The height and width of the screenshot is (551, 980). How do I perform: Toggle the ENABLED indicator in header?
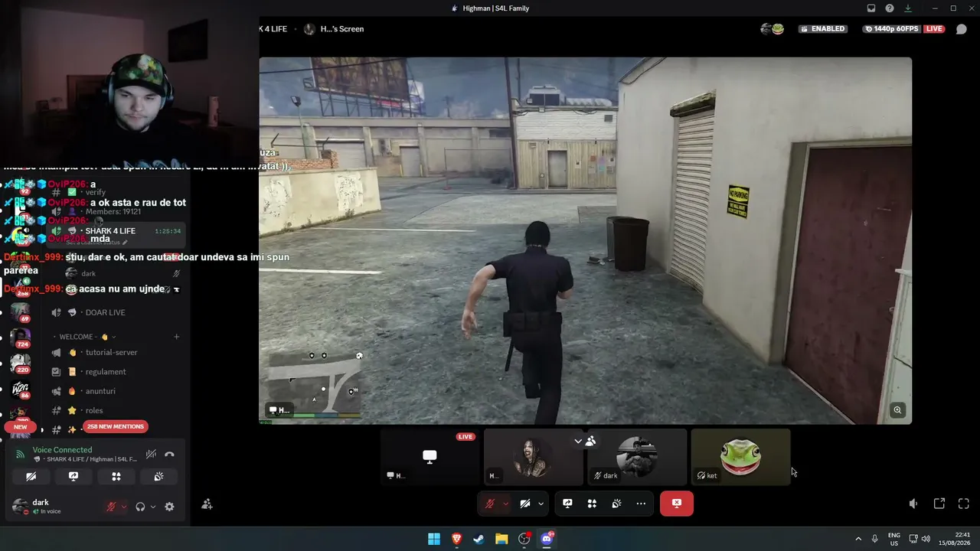click(822, 29)
